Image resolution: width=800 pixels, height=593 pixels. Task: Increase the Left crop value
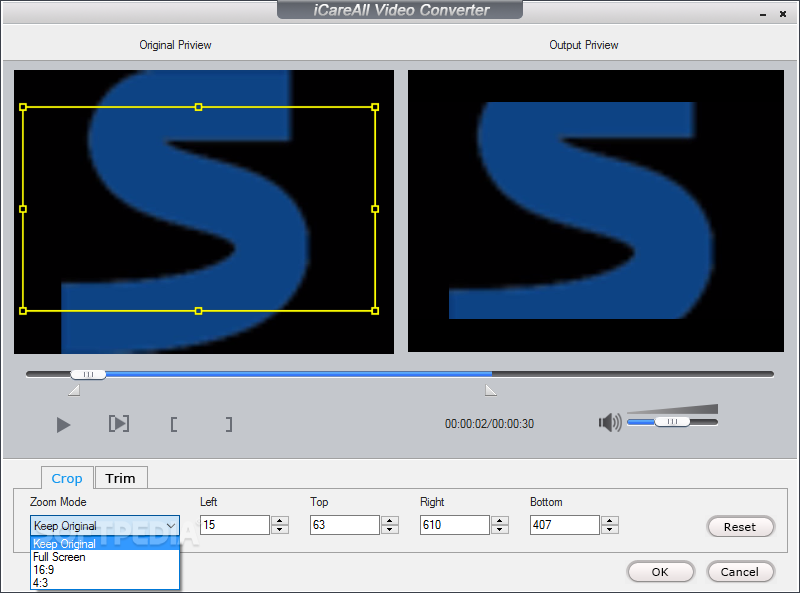coord(280,521)
